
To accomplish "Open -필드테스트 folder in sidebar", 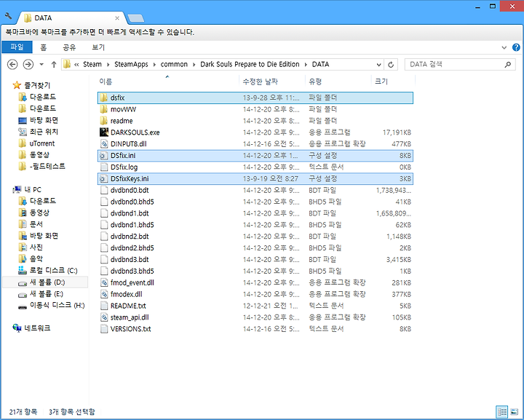I will coord(41,166).
